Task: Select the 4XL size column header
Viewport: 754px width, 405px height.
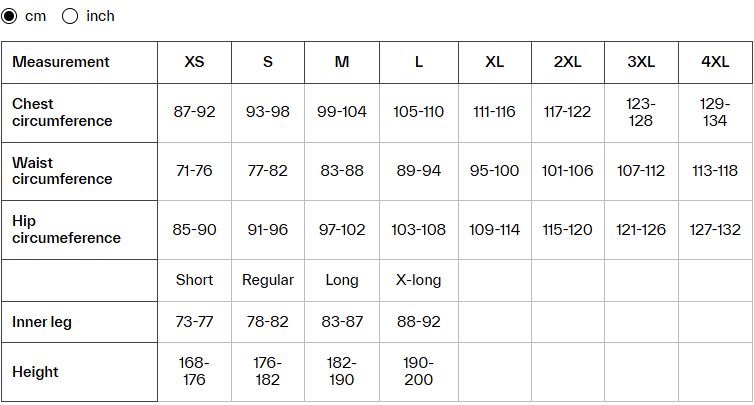Action: click(x=715, y=62)
